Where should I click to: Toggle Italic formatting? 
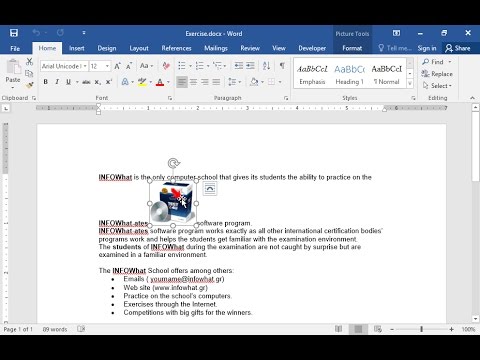57,82
